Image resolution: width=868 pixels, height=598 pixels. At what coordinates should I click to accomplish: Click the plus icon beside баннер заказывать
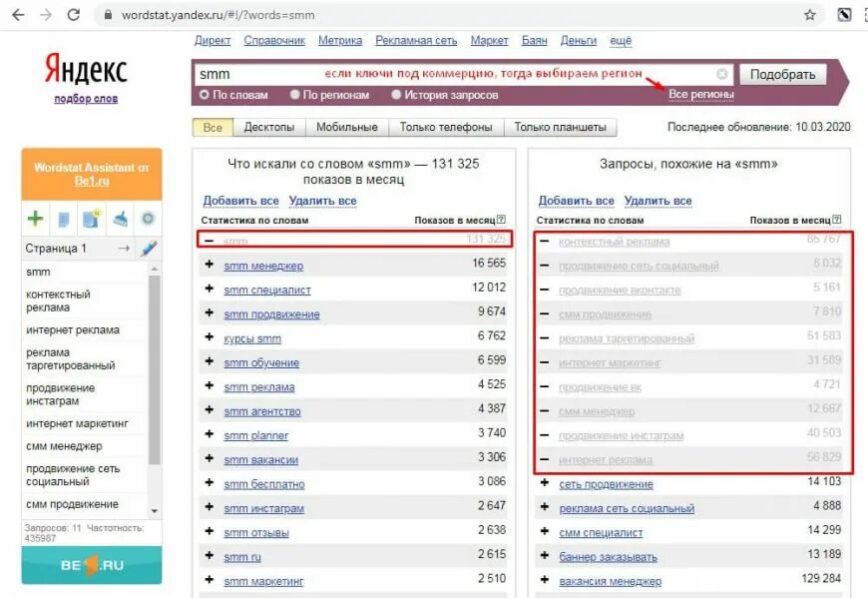[545, 556]
